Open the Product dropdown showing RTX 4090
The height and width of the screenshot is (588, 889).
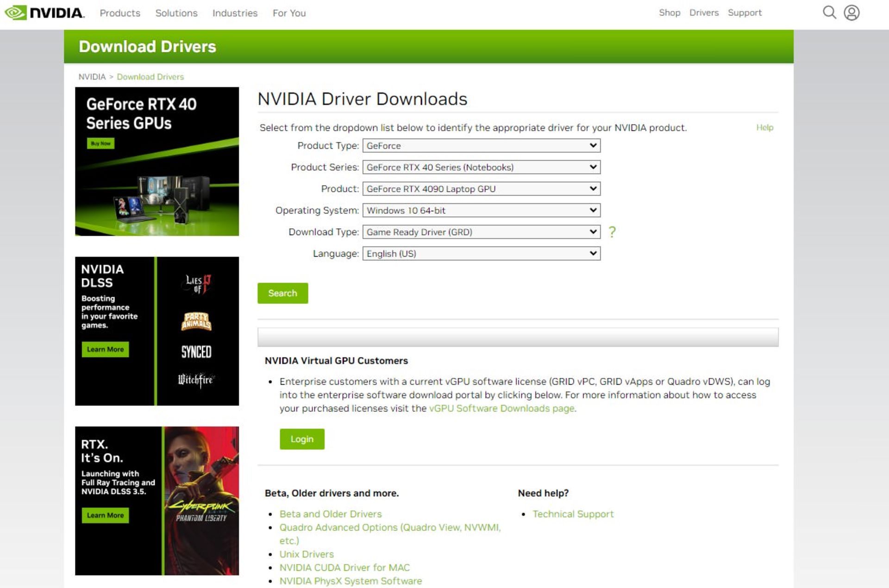click(x=482, y=188)
